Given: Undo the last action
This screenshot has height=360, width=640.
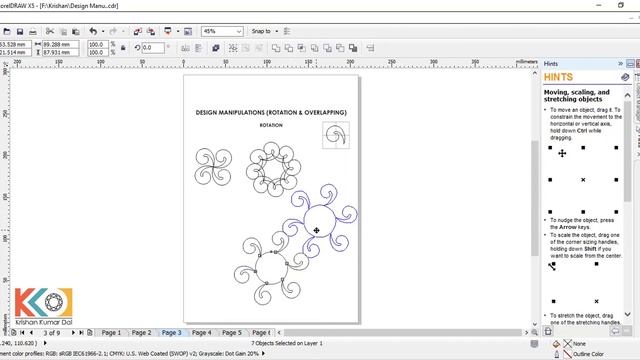Looking at the screenshot, I should tap(93, 31).
